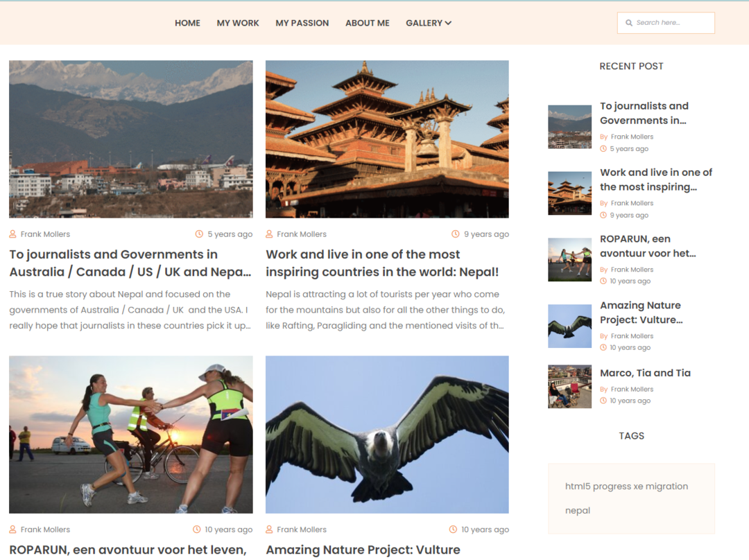Click sidebar vulture thumbnail
Screen dimensions: 749x560
[569, 326]
